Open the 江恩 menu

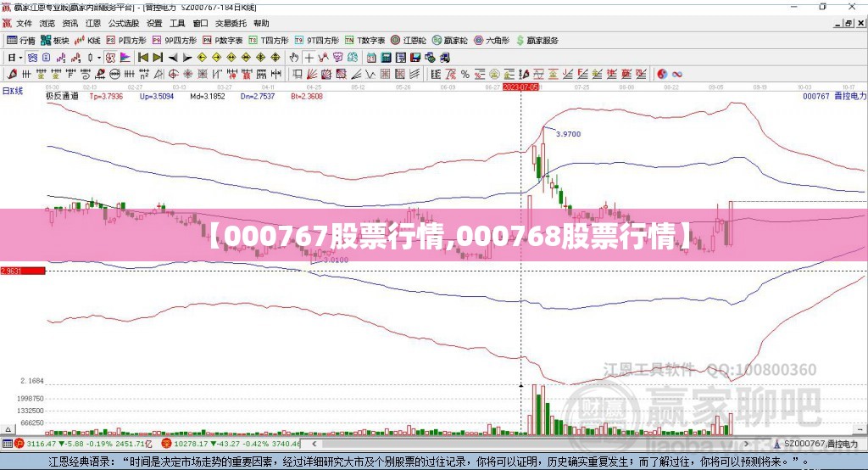(x=93, y=23)
